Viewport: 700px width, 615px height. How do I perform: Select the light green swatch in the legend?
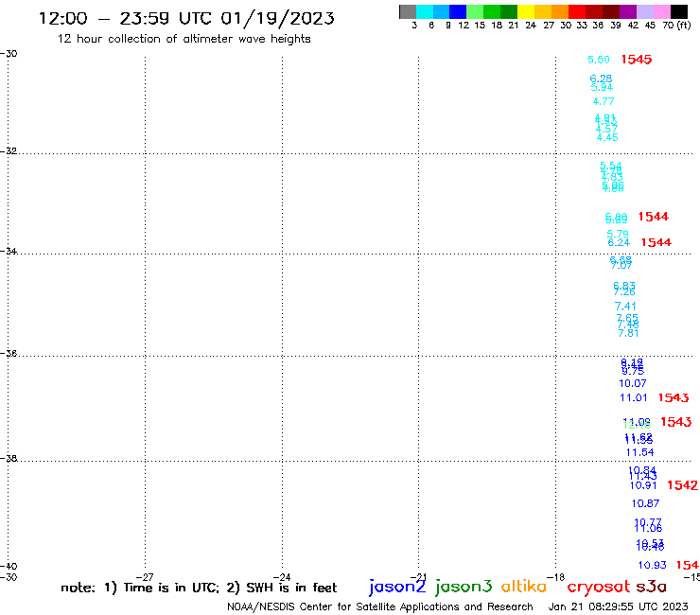pyautogui.click(x=475, y=11)
